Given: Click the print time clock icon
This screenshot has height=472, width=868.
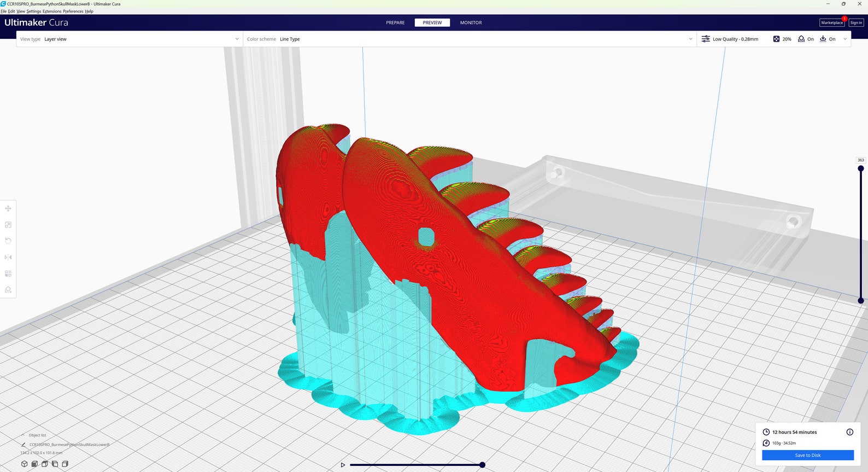Looking at the screenshot, I should pyautogui.click(x=766, y=432).
